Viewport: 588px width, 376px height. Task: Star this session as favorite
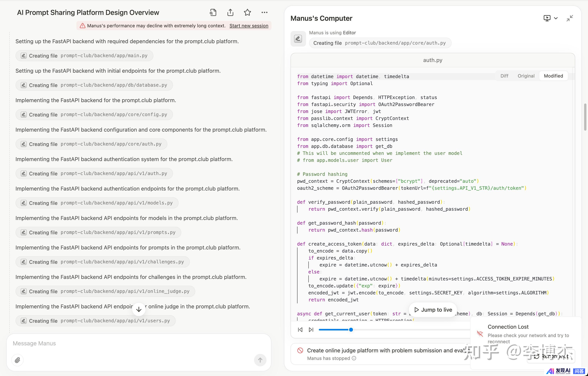pos(247,12)
